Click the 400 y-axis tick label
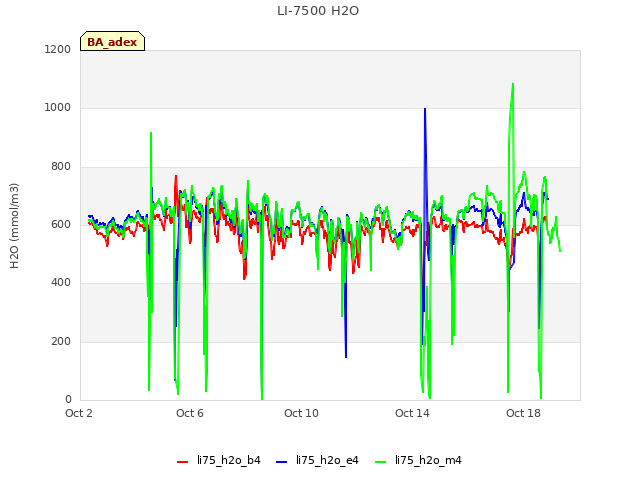 coord(61,282)
